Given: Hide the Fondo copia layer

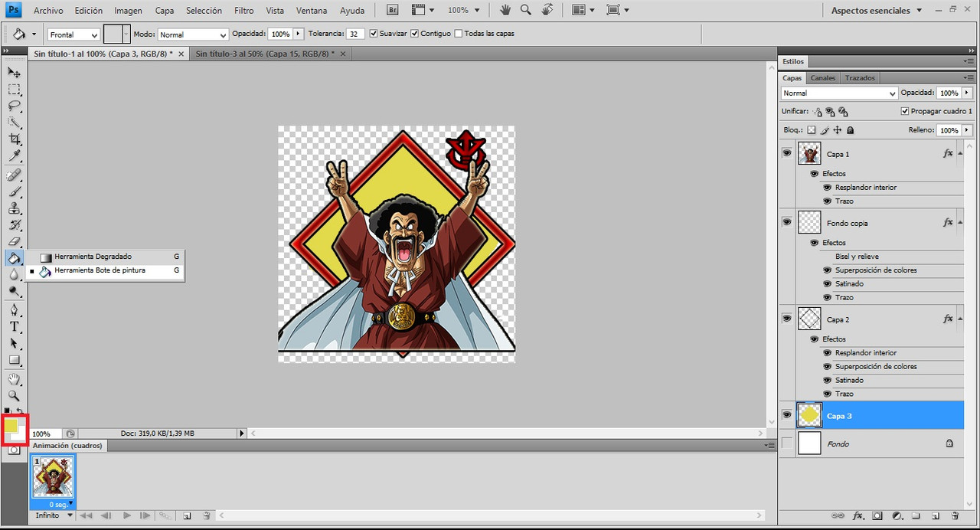Looking at the screenshot, I should point(786,222).
